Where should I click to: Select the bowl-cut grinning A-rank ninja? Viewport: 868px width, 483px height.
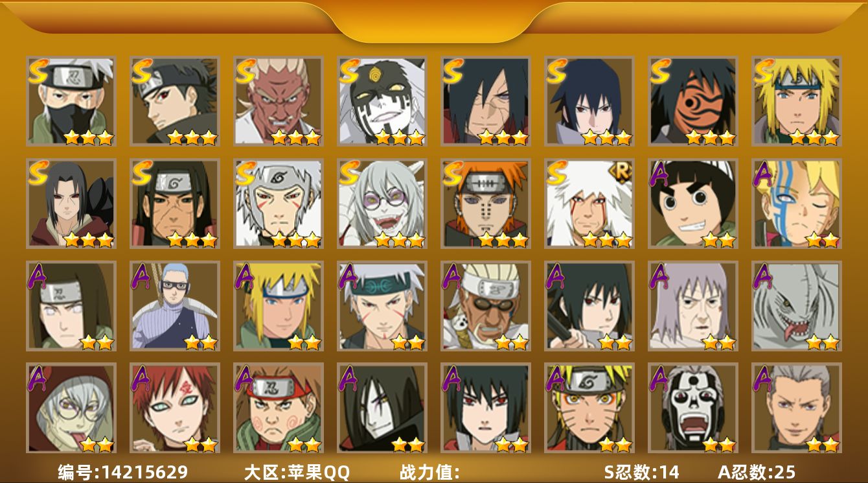(x=692, y=203)
